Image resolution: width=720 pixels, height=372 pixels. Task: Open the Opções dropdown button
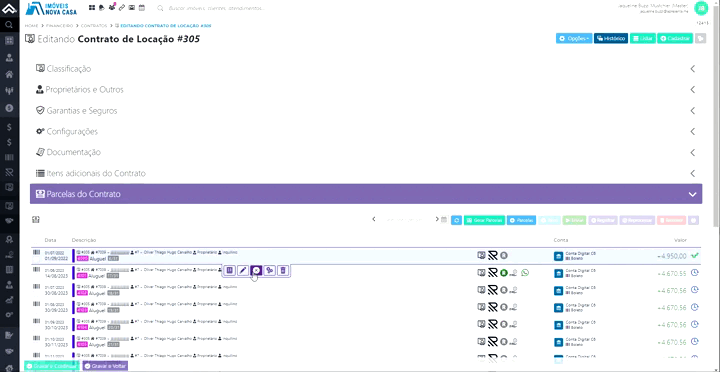click(x=574, y=39)
